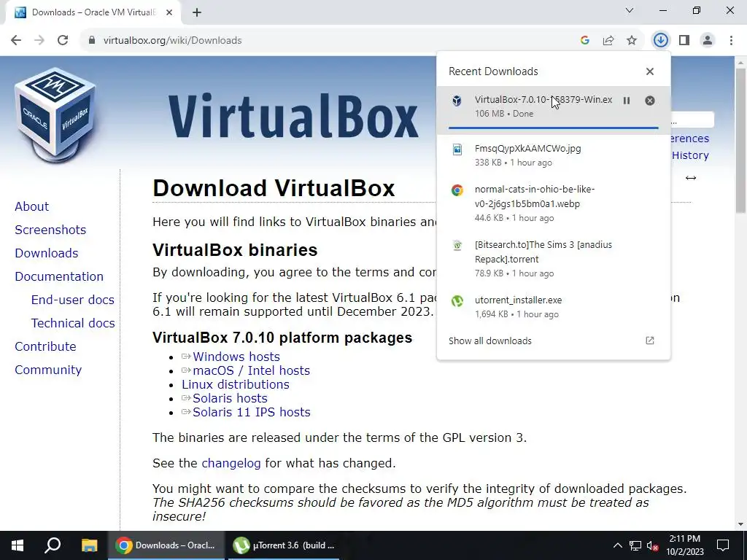
Task: Click the macOS / Intel hosts link
Action: (252, 370)
